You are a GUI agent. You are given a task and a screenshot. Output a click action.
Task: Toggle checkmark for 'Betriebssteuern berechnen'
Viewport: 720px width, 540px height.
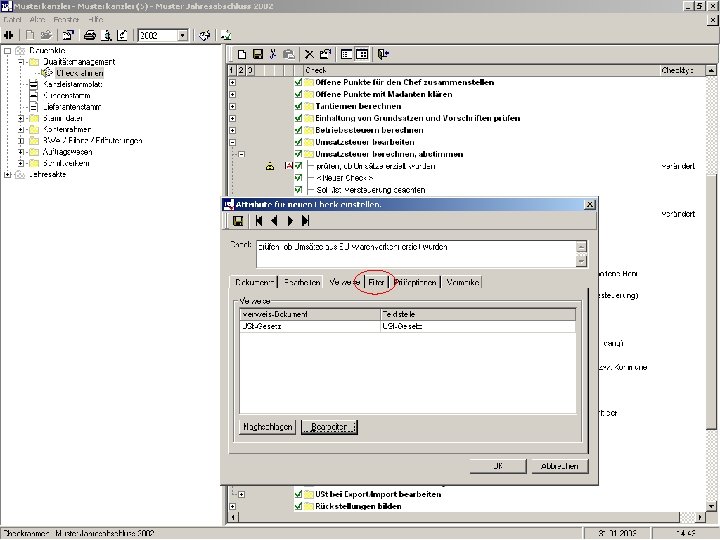[x=298, y=130]
